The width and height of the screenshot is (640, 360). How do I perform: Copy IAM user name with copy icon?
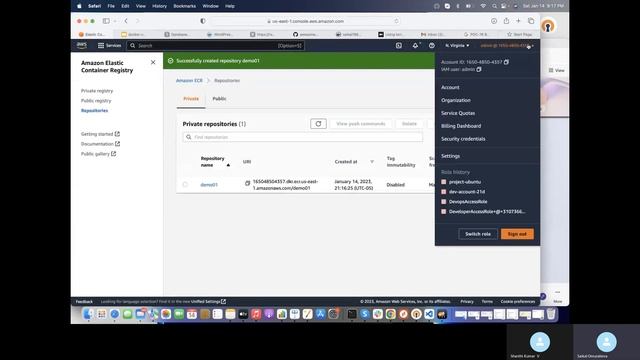click(x=479, y=69)
